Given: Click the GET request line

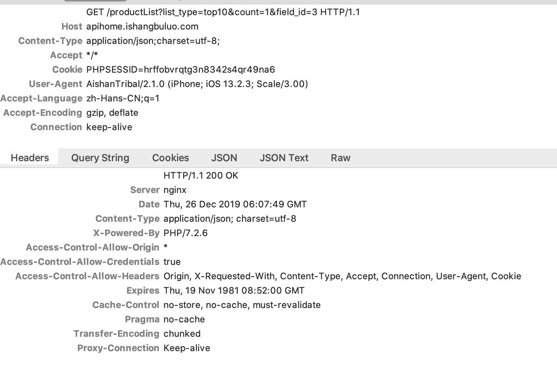Looking at the screenshot, I should 223,12.
